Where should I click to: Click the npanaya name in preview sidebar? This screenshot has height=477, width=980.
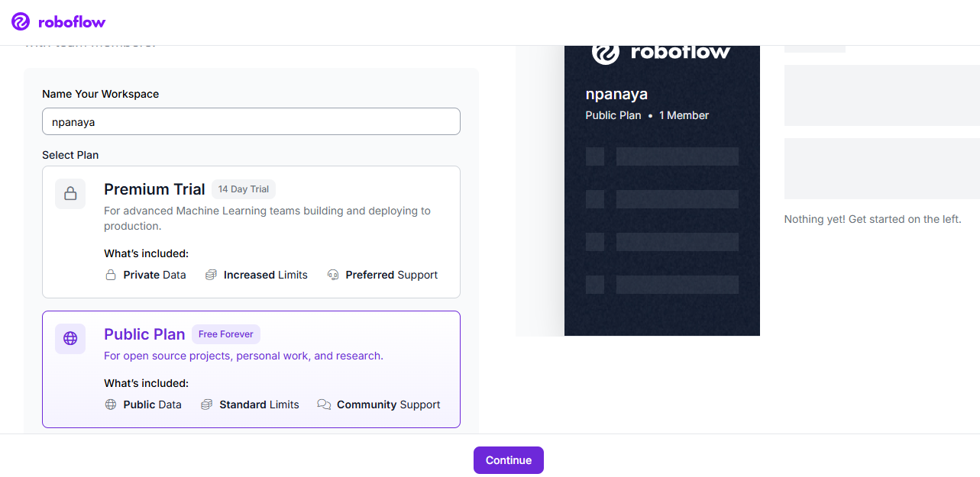tap(616, 94)
